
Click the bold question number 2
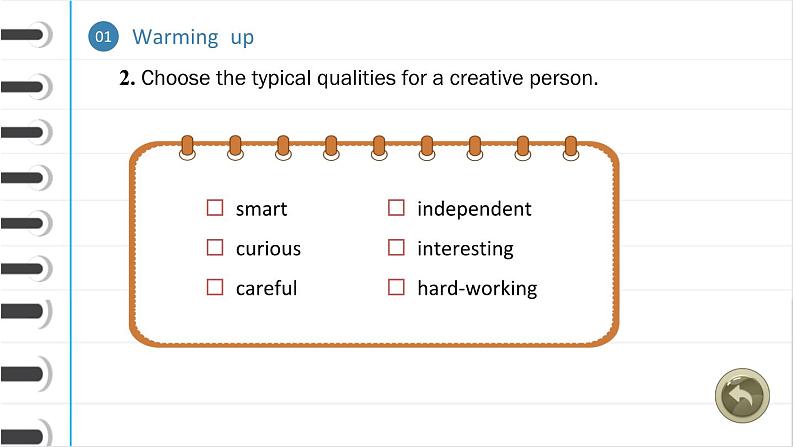coord(126,78)
